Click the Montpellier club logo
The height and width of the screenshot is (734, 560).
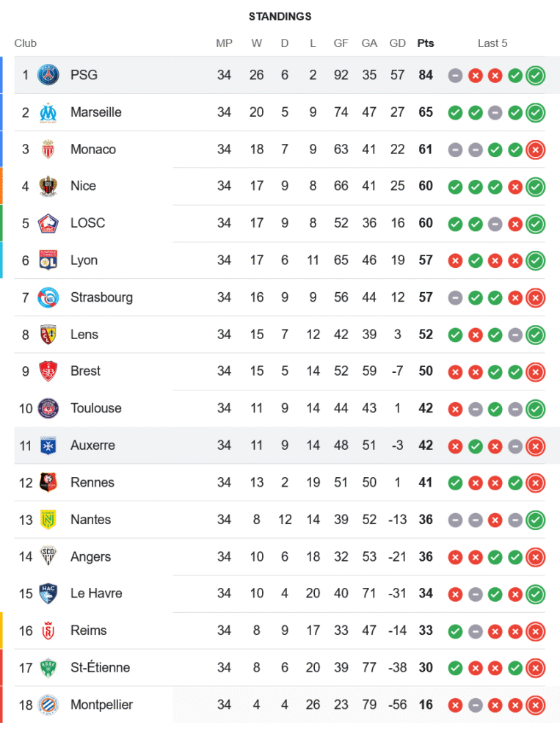[x=48, y=705]
